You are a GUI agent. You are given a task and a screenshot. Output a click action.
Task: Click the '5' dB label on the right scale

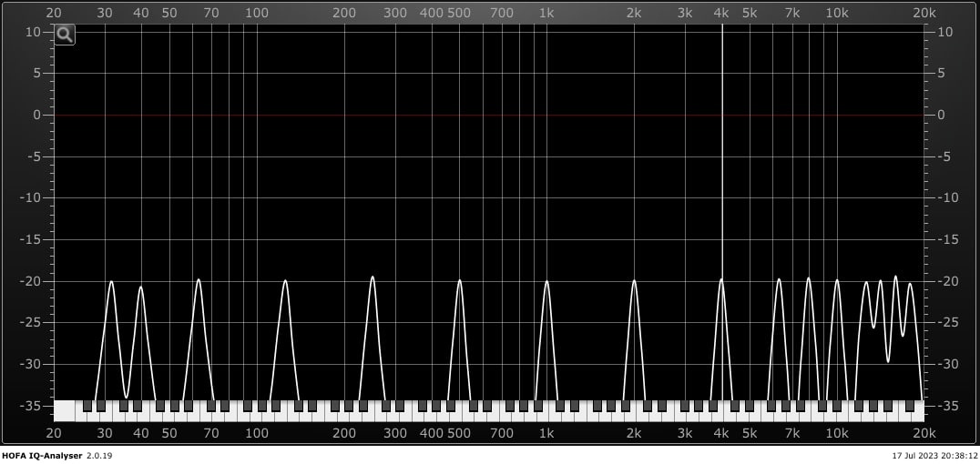[x=941, y=74]
